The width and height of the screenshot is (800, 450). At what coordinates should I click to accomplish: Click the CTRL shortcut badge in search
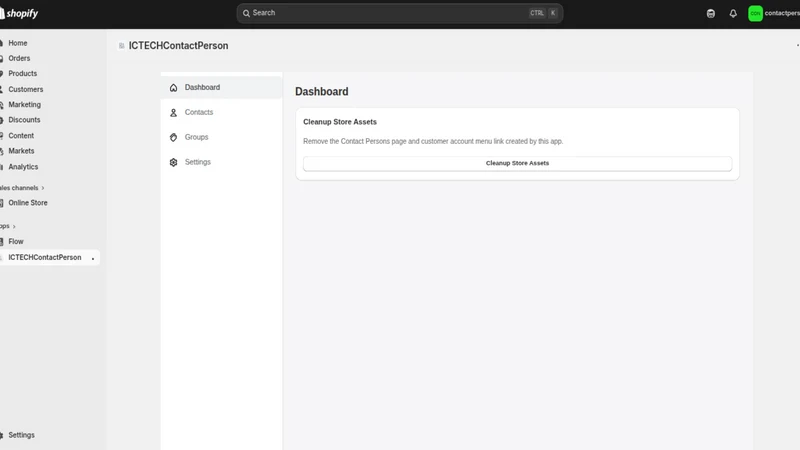pos(537,13)
